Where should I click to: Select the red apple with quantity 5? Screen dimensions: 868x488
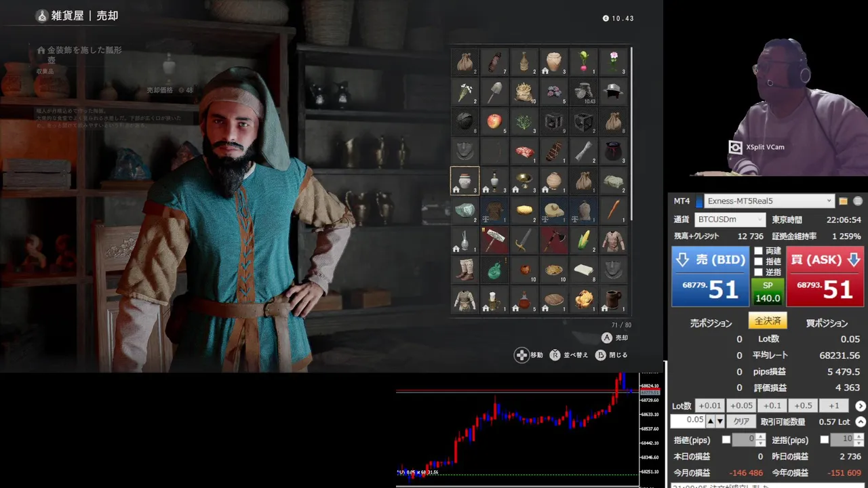click(494, 121)
